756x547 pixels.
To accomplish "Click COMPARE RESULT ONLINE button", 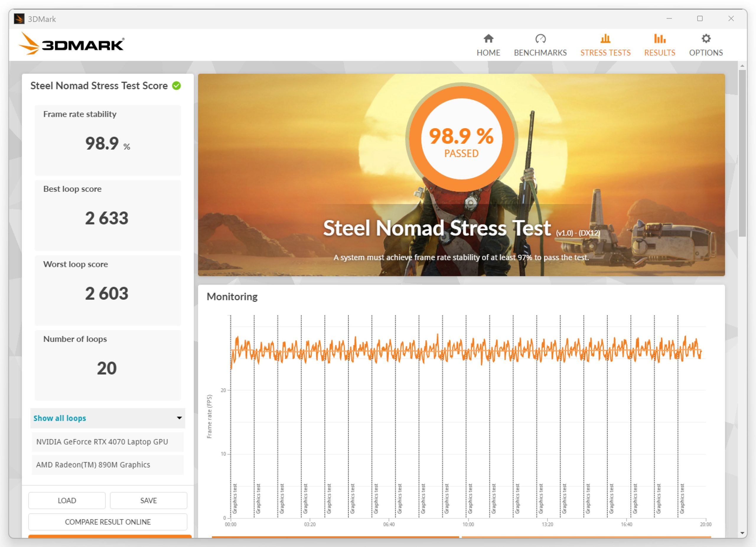I will pyautogui.click(x=108, y=522).
